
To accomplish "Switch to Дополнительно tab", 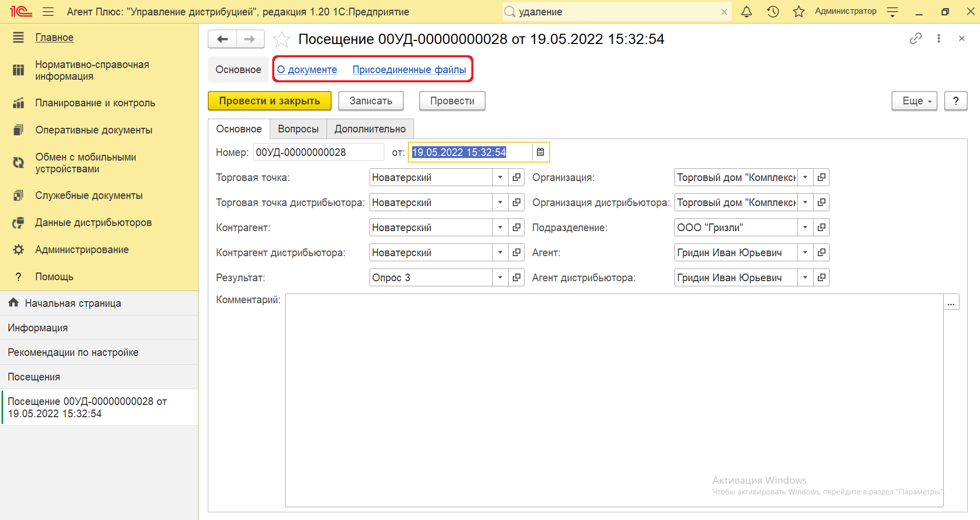I will (x=370, y=129).
